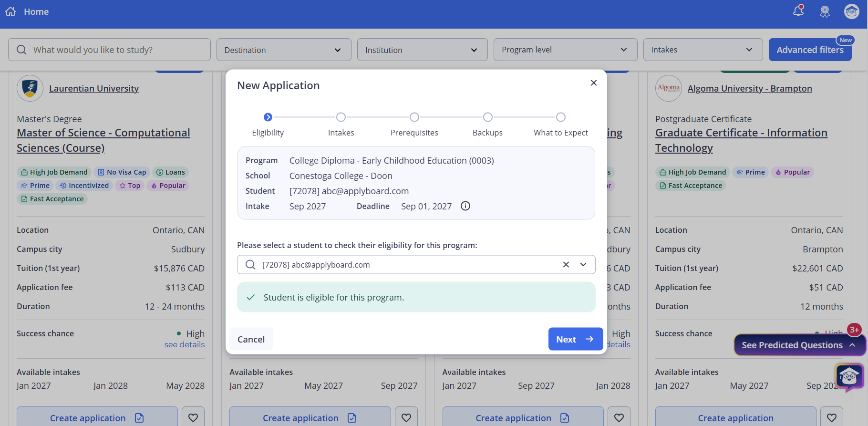Click High Job Demand tag on Algoma card
Image resolution: width=868 pixels, height=426 pixels.
[x=692, y=172]
